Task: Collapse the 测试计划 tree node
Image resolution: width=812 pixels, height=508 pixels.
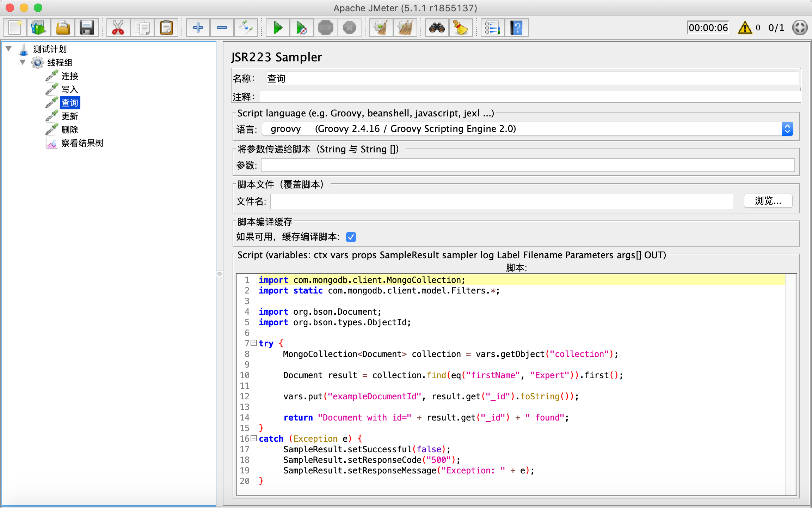Action: [8, 49]
